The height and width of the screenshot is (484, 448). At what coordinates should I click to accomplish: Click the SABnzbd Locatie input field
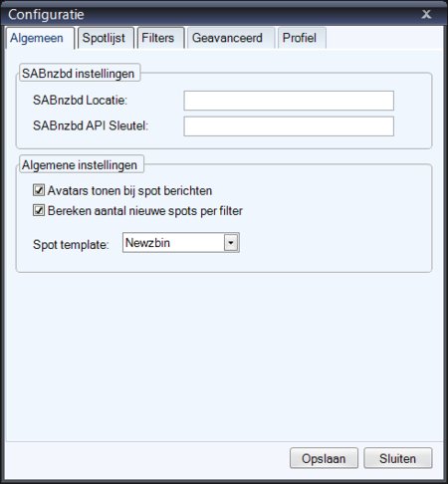(289, 101)
